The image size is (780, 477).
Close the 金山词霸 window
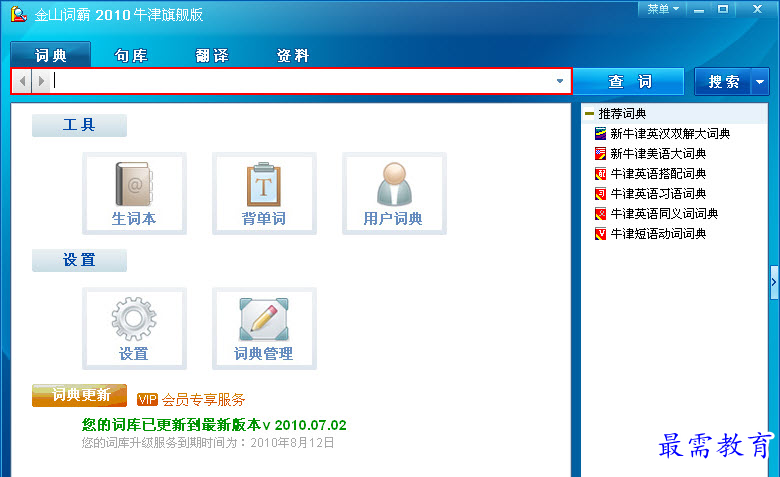click(x=757, y=9)
